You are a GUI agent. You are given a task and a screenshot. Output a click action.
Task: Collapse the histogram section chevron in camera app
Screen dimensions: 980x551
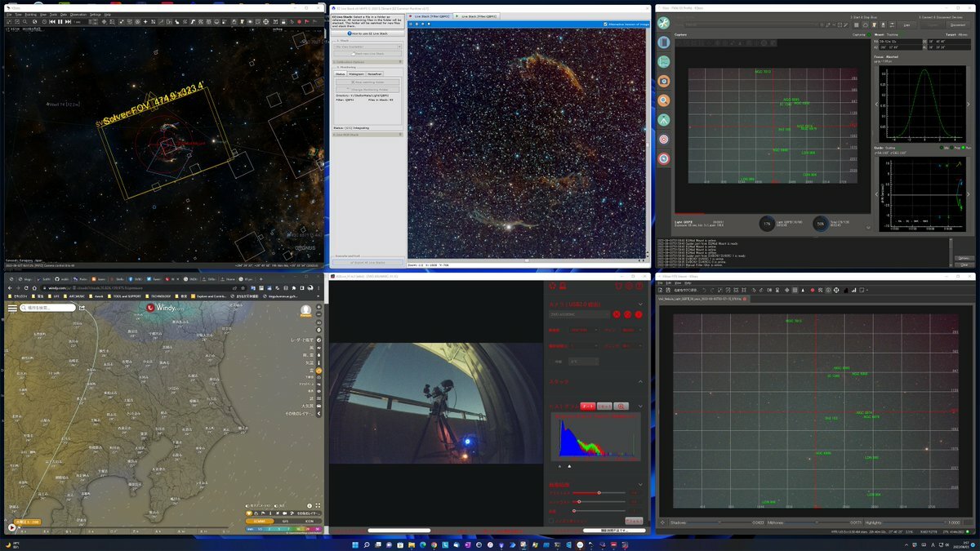click(x=640, y=406)
